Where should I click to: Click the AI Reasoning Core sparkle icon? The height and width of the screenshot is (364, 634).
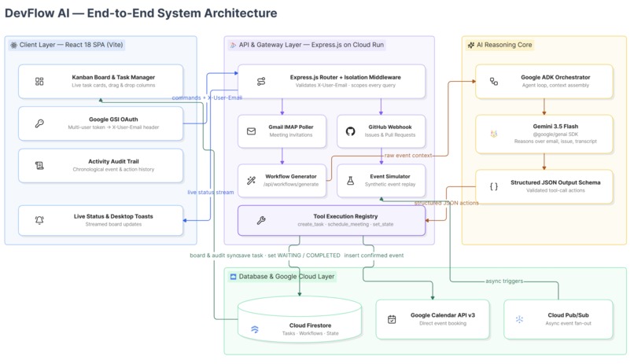click(470, 46)
